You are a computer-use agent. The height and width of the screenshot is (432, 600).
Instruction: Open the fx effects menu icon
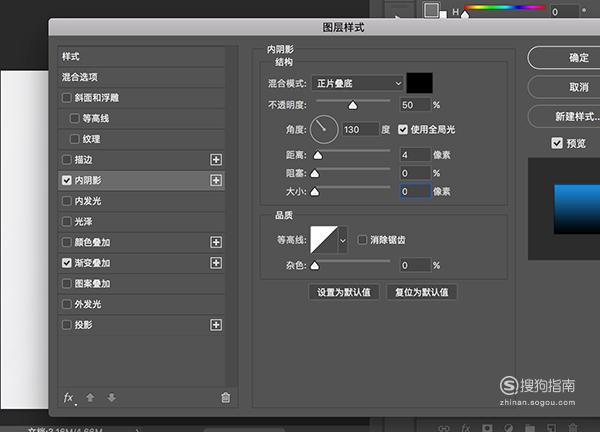pyautogui.click(x=69, y=398)
